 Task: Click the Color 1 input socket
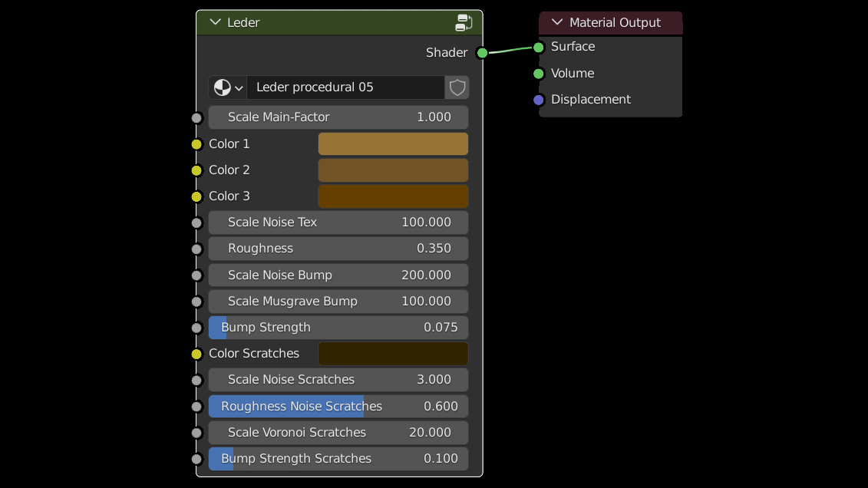coord(196,144)
